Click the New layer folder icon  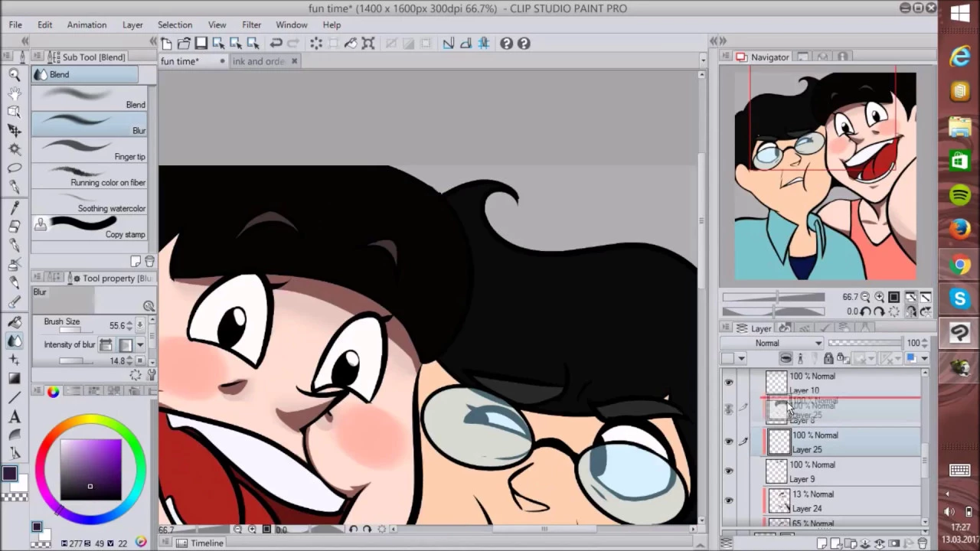[851, 543]
